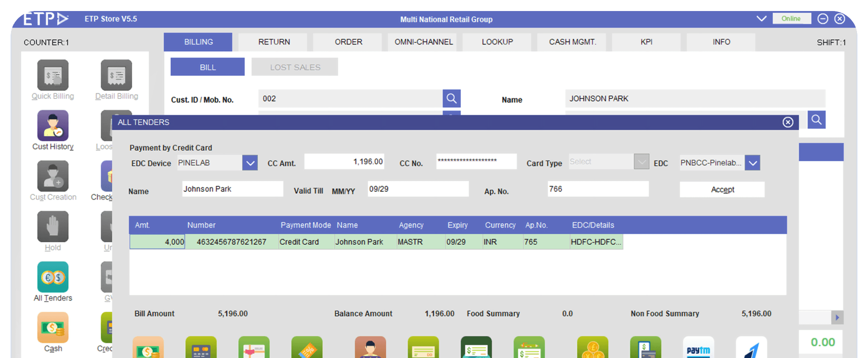This screenshot has height=358, width=868.
Task: Click the Detail Billing icon
Action: tap(116, 76)
